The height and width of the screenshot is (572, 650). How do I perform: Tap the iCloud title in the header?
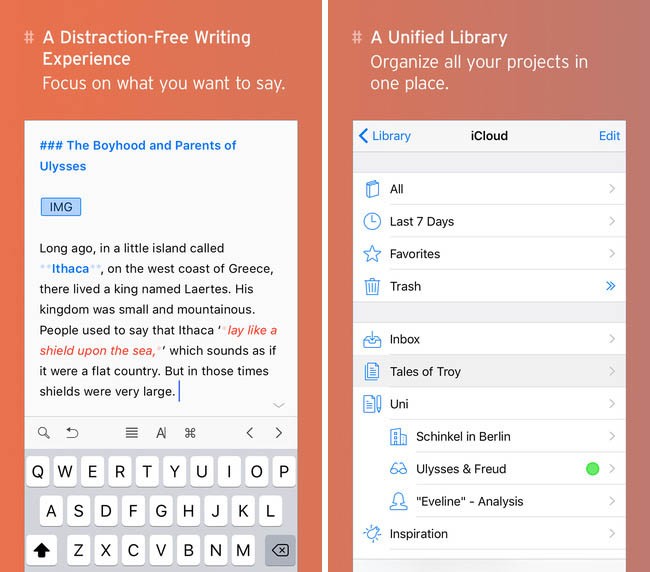(x=489, y=136)
